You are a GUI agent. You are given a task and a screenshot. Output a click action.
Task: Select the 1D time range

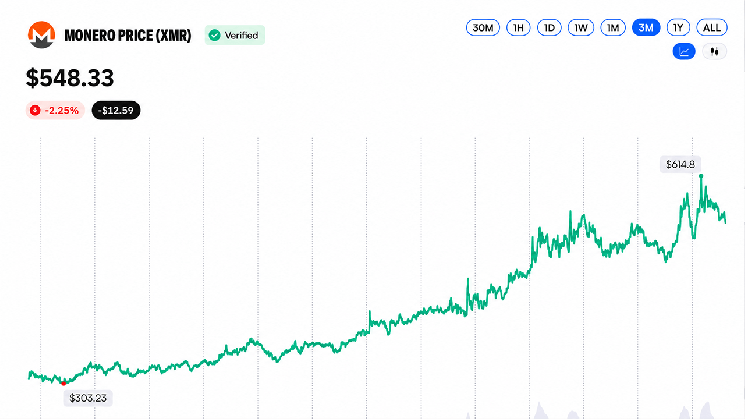[549, 28]
